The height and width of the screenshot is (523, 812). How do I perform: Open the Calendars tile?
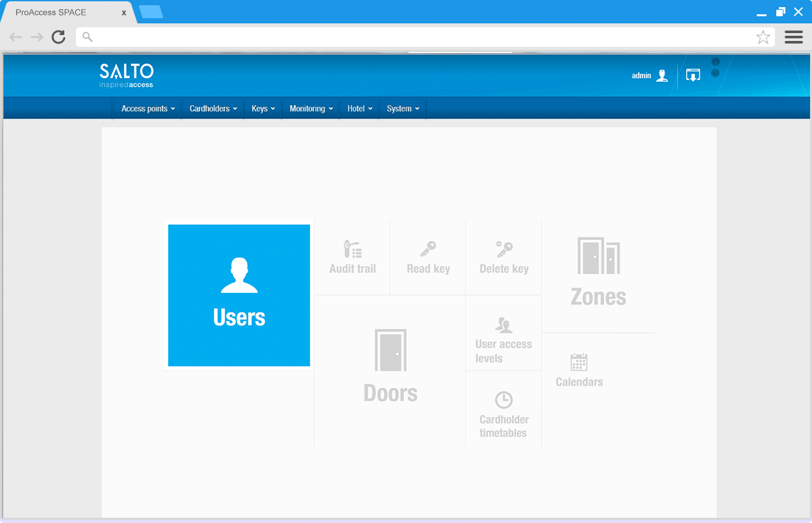tap(579, 370)
